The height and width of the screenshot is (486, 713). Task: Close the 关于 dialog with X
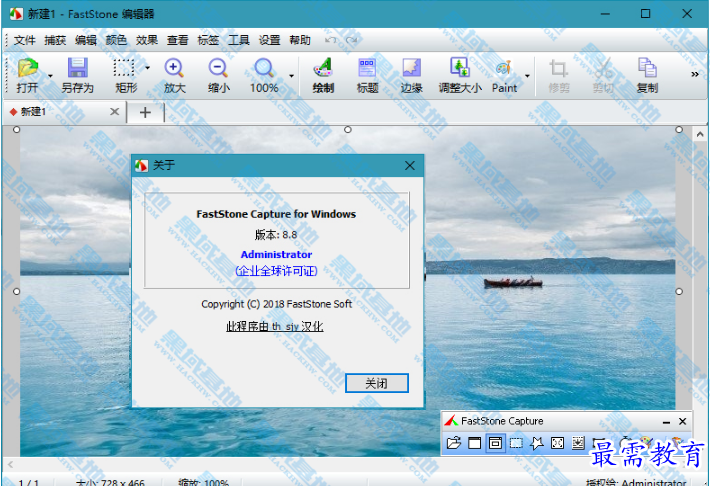410,165
